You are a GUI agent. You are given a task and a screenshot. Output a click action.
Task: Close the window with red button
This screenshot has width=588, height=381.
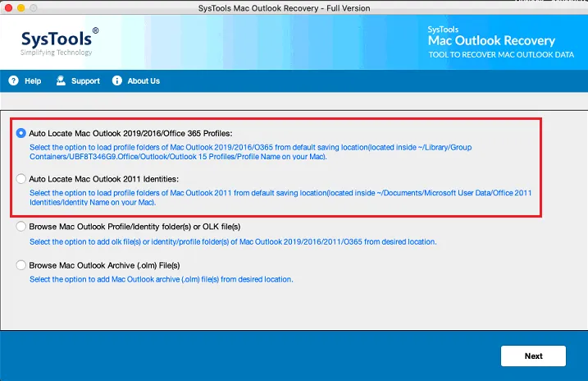[9, 7]
